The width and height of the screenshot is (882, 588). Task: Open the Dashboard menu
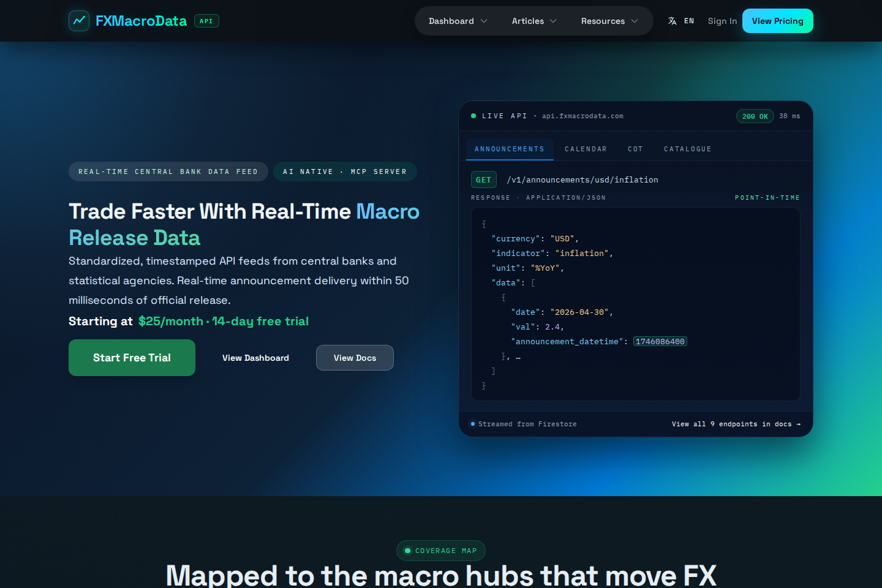click(x=458, y=21)
